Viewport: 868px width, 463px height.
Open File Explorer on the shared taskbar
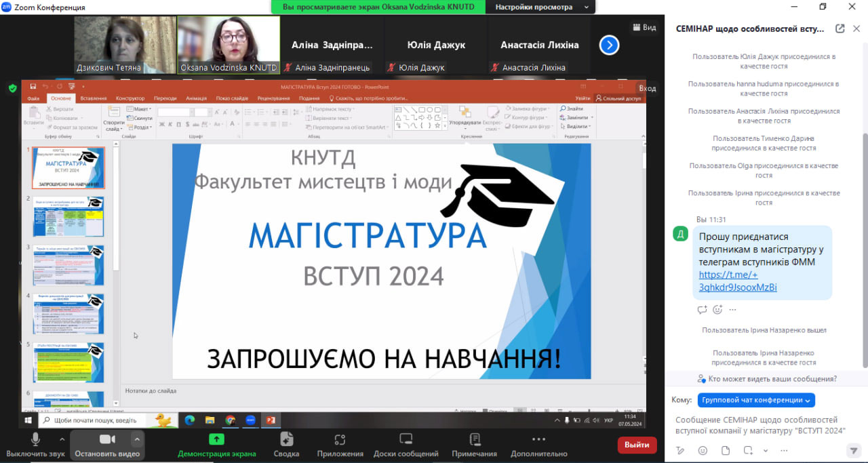point(210,420)
